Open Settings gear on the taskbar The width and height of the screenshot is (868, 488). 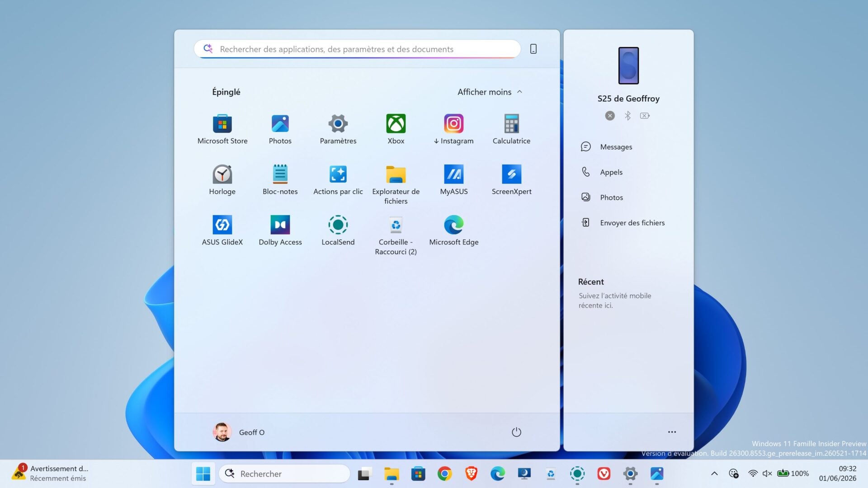pyautogui.click(x=630, y=474)
